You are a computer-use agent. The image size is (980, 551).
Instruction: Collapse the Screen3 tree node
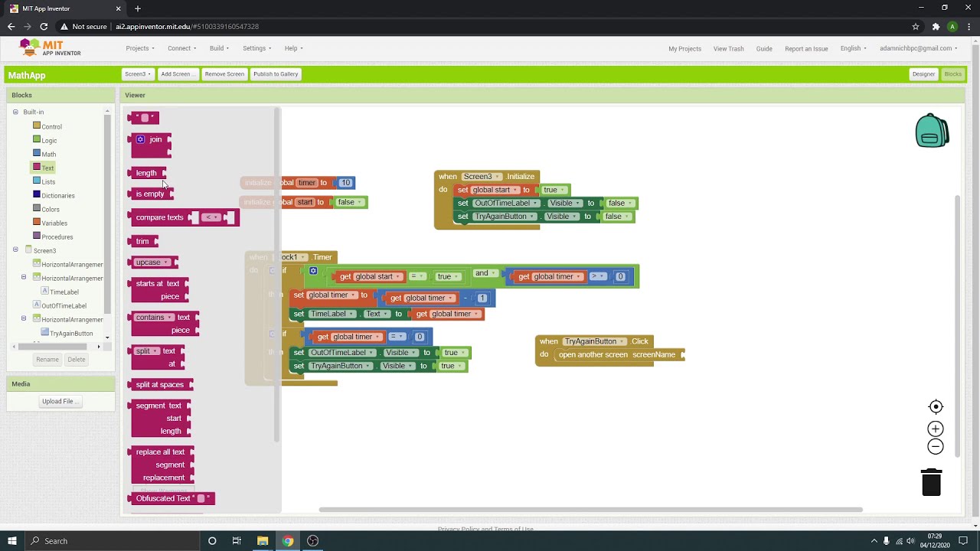(15, 250)
